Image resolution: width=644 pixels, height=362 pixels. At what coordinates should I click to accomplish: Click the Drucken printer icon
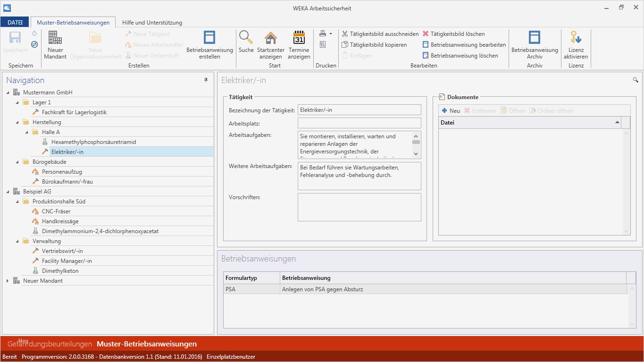[x=322, y=34]
